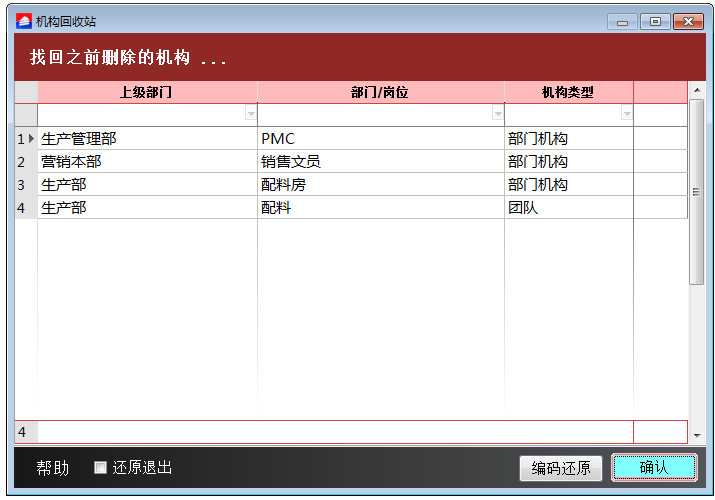
Task: Sort by the 部门/岗位 column header
Action: 381,93
